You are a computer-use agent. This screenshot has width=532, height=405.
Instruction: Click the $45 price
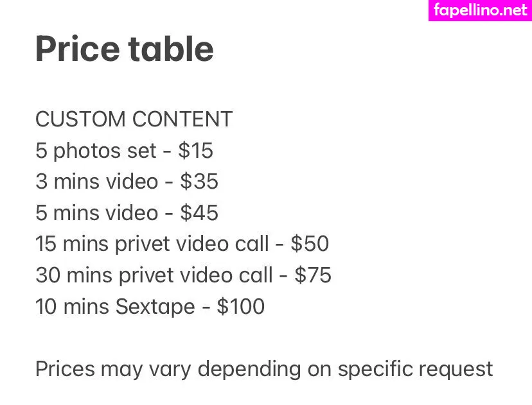199,213
